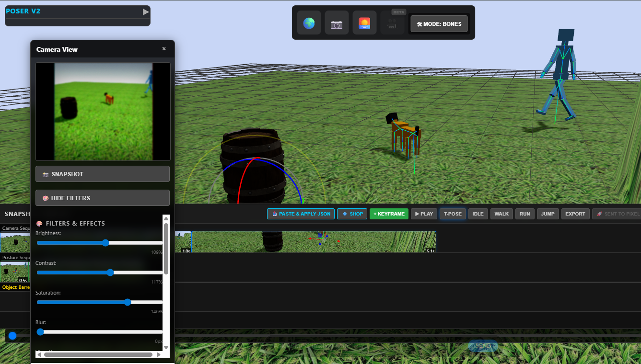Image resolution: width=641 pixels, height=364 pixels.
Task: Enable the Idle pose
Action: (478, 214)
